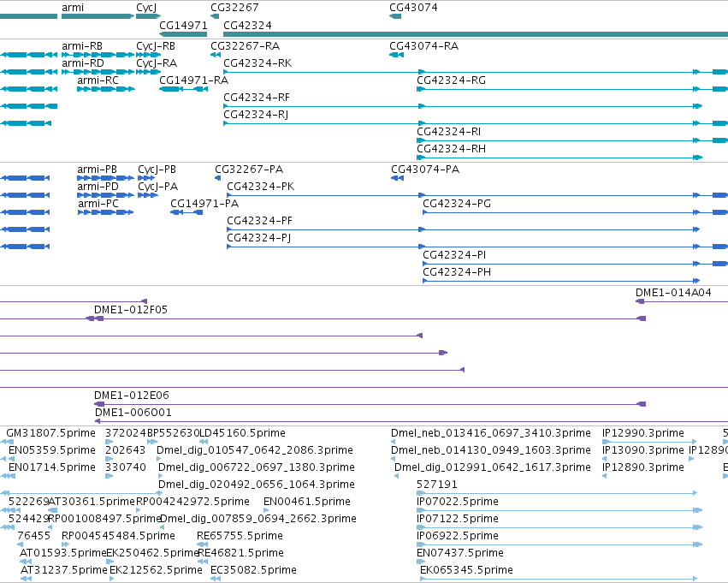728x583 pixels.
Task: Select feature DME1-006O01
Action: (133, 413)
